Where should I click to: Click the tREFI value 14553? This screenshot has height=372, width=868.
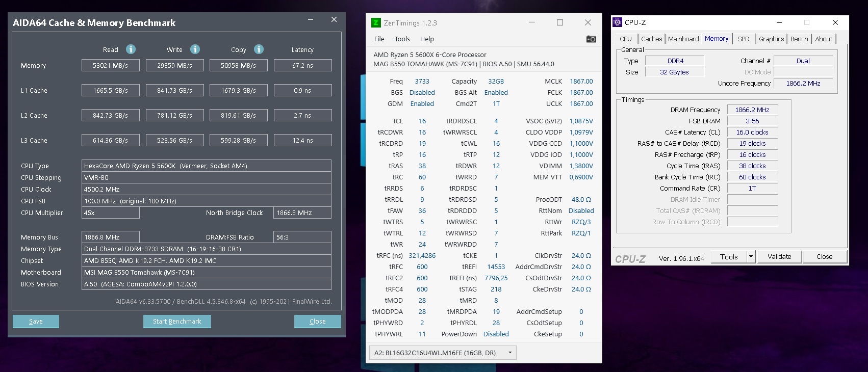click(496, 267)
